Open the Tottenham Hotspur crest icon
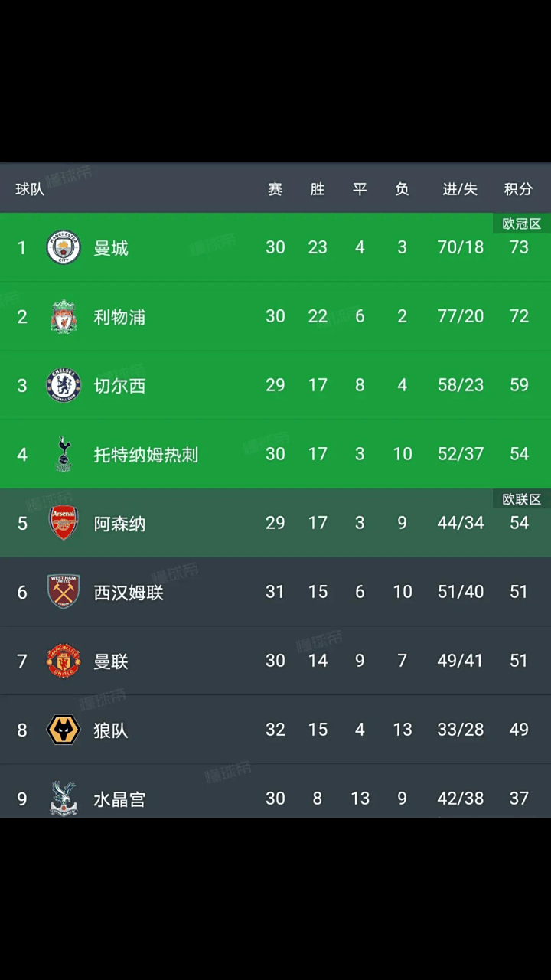The height and width of the screenshot is (980, 551). tap(64, 454)
